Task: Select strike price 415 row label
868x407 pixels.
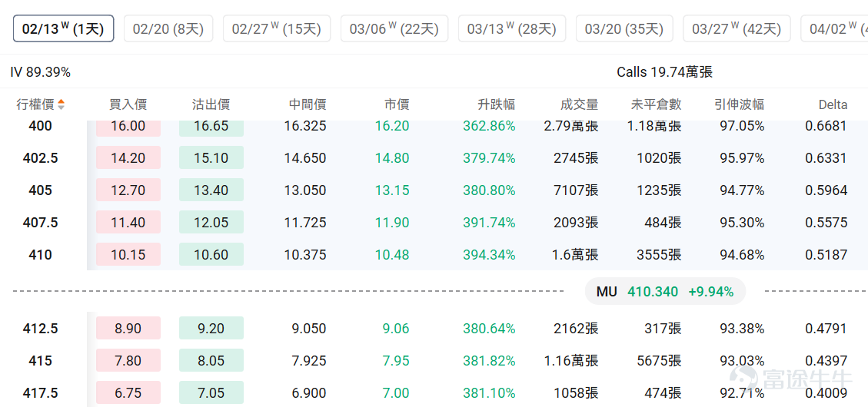Action: click(x=41, y=361)
